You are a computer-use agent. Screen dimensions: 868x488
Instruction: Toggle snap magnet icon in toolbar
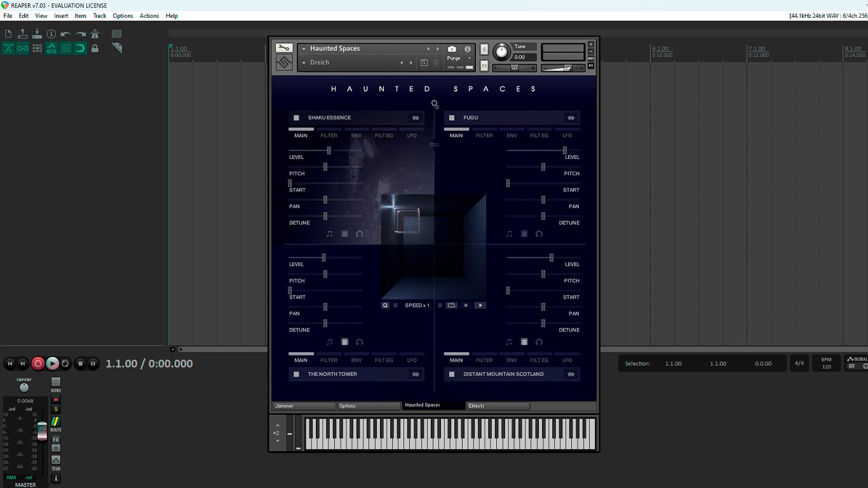click(x=81, y=48)
